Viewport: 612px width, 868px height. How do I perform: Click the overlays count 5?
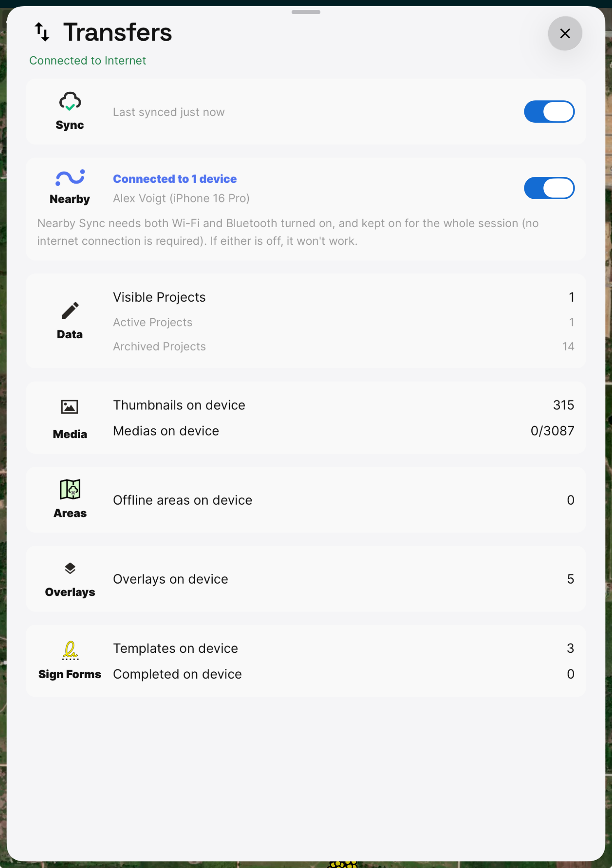pyautogui.click(x=570, y=579)
